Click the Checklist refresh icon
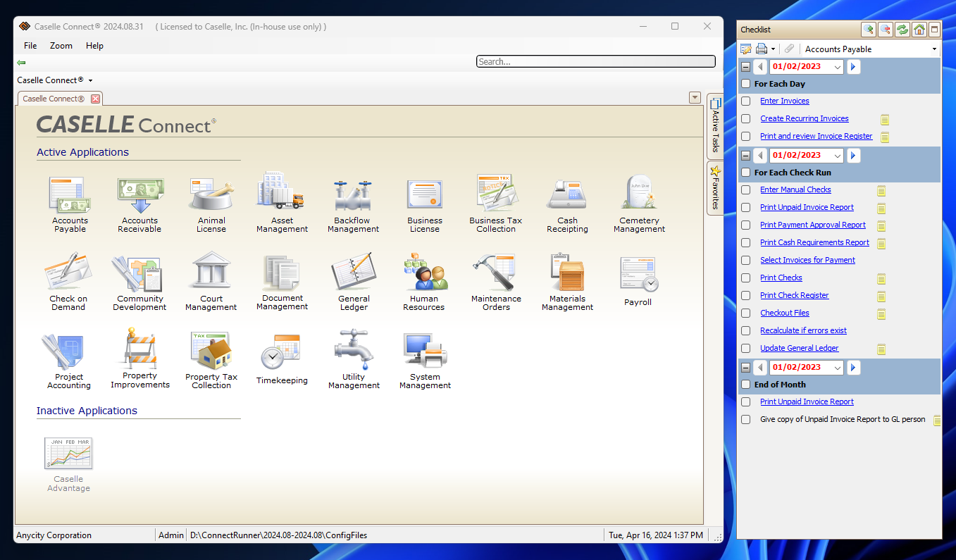This screenshot has height=560, width=956. [902, 30]
